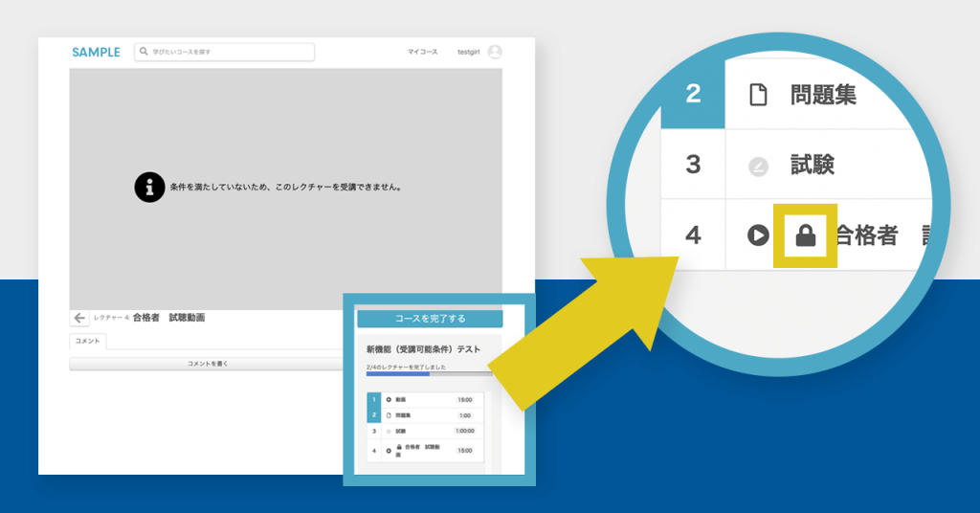The image size is (980, 513).
Task: Select lecture 3 試験 in small list
Action: pos(425,431)
